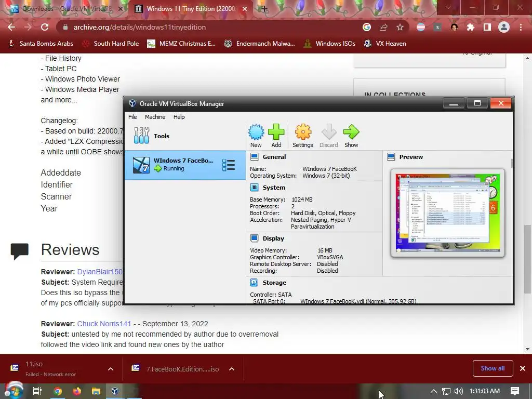Open Santa Bombs Arabs bookmark
The height and width of the screenshot is (399, 532).
coord(41,44)
